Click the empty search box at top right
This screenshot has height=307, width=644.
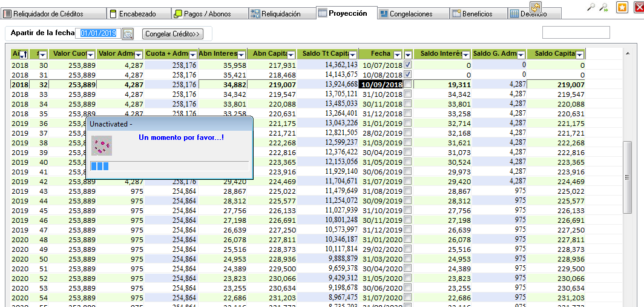[575, 33]
